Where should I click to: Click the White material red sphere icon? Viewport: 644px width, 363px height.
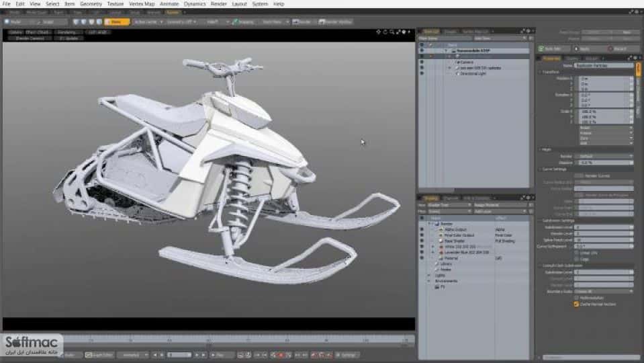pyautogui.click(x=441, y=247)
